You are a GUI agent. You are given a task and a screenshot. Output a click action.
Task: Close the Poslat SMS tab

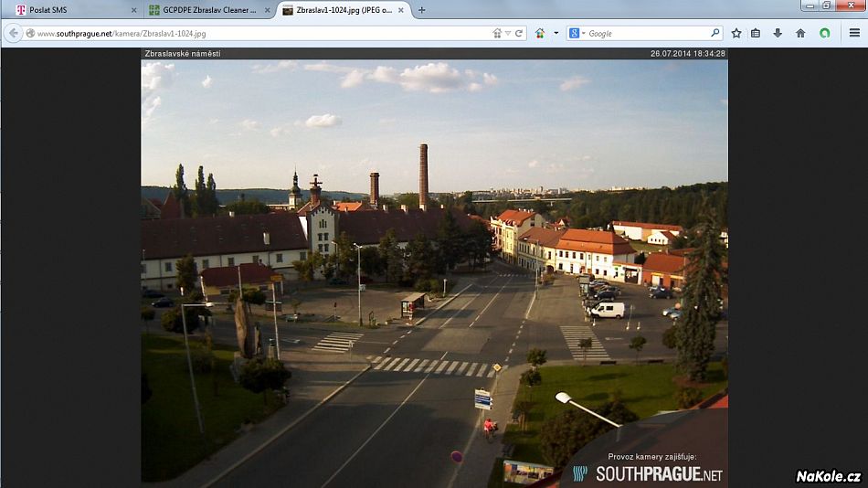point(134,10)
